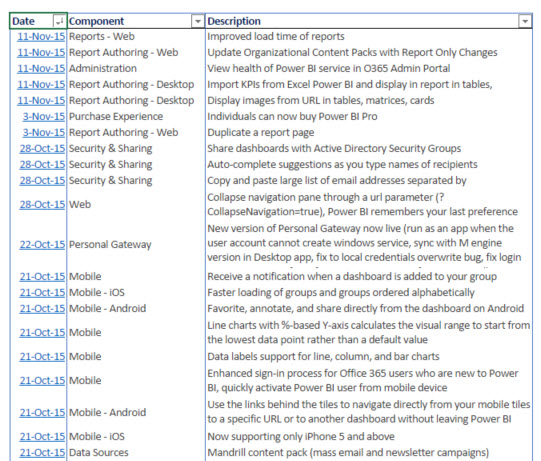Open the 21-Oct-15 link beside Favorite, annotate, and share
The width and height of the screenshot is (541, 461).
[x=42, y=308]
